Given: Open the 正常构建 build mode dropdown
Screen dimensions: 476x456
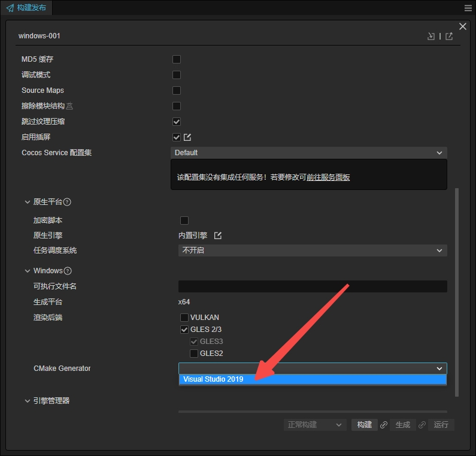Looking at the screenshot, I should [315, 425].
